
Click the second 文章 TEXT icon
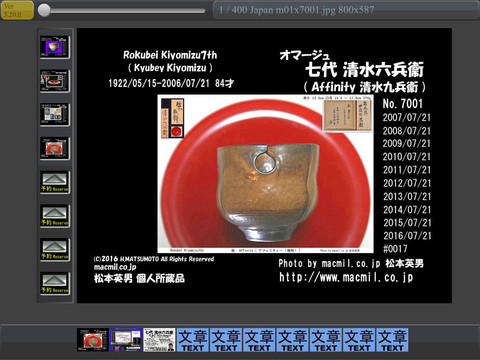point(226,340)
